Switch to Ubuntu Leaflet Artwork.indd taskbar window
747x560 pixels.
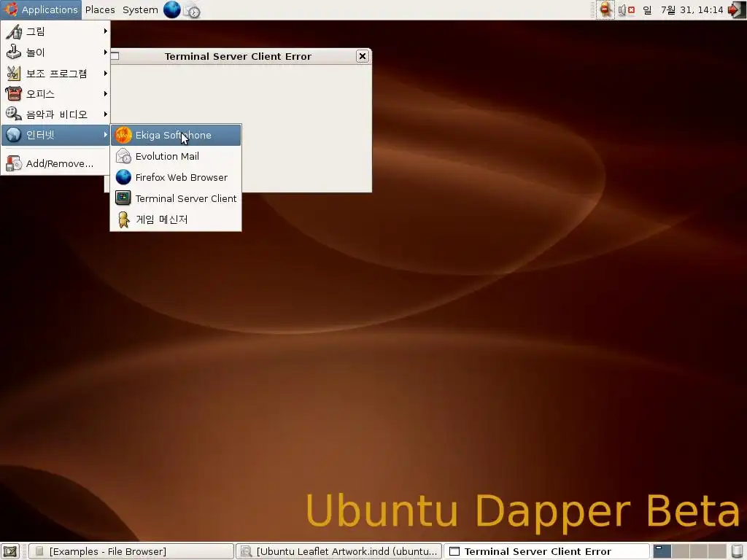(x=338, y=551)
